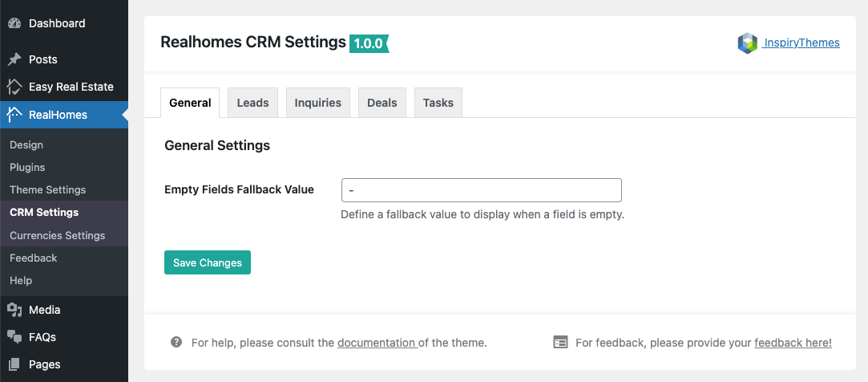The height and width of the screenshot is (382, 868).
Task: Click the RealHomes house icon in sidebar
Action: pos(14,115)
